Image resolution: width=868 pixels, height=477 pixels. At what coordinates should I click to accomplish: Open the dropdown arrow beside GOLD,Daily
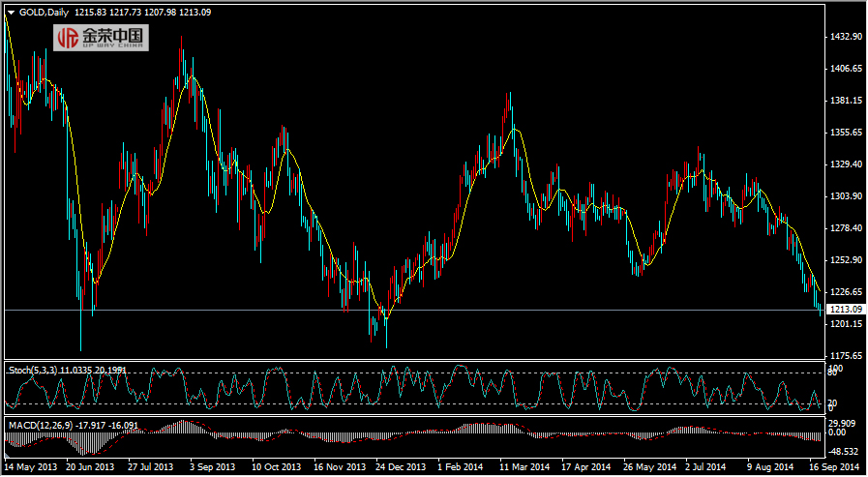point(11,12)
